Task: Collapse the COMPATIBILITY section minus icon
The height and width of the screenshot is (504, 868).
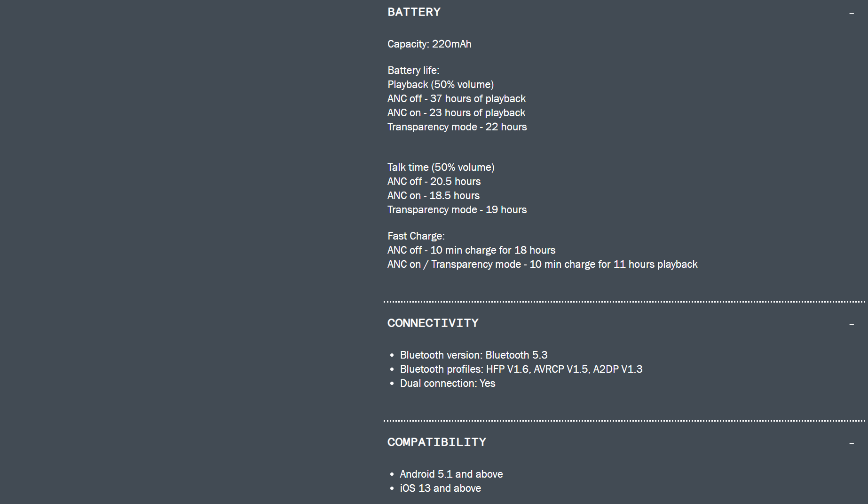Action: pyautogui.click(x=851, y=443)
